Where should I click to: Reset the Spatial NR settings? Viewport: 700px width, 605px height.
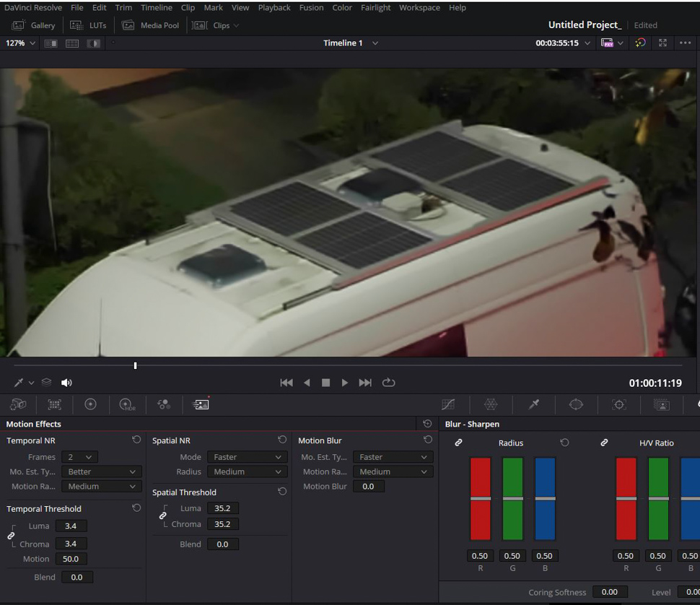click(282, 440)
